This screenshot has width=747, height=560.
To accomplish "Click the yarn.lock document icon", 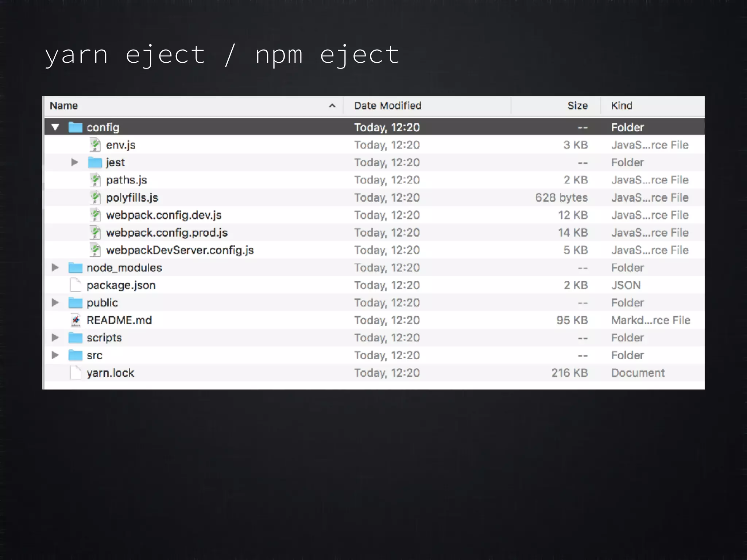I will pyautogui.click(x=76, y=373).
